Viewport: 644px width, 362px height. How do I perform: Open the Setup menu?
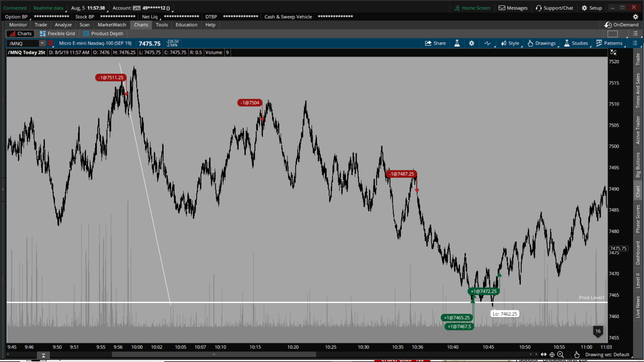coord(592,8)
